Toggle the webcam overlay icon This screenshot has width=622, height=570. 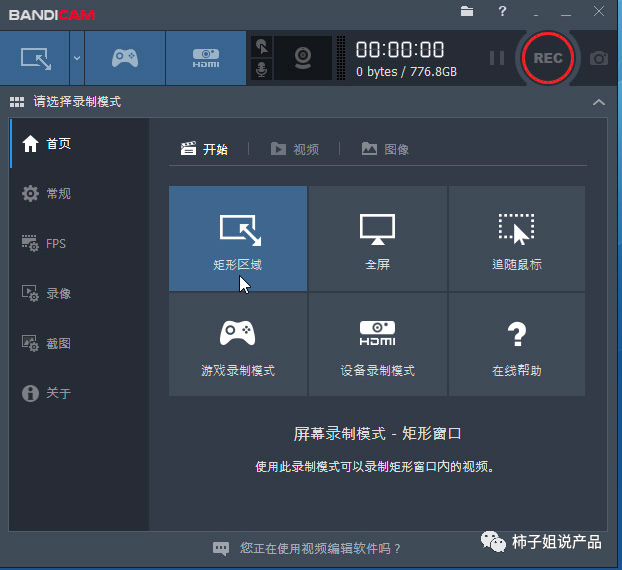tap(303, 58)
